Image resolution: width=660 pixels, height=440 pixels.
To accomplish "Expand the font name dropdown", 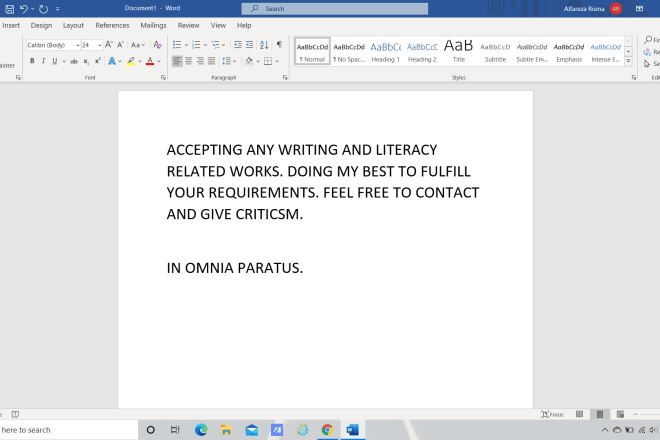I will point(77,45).
